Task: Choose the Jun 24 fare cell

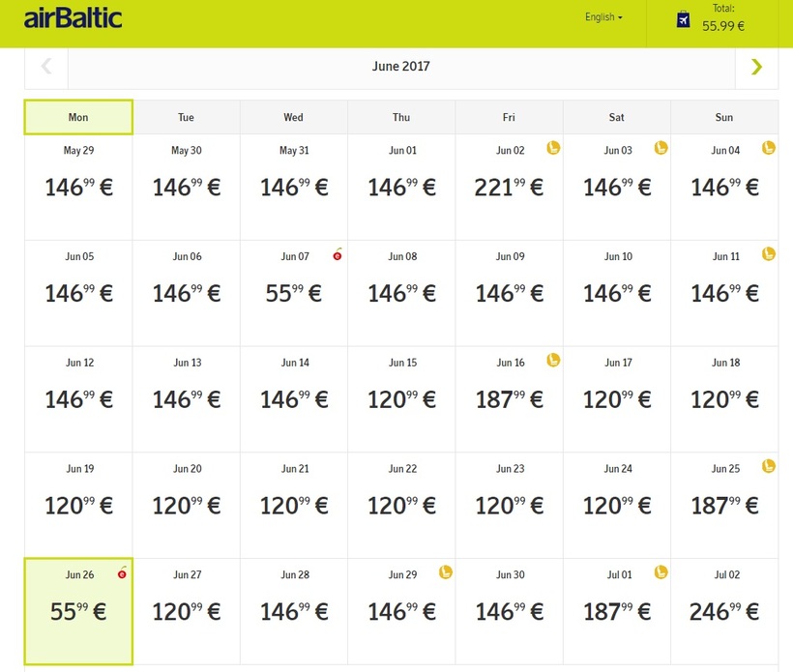Action: pyautogui.click(x=617, y=506)
